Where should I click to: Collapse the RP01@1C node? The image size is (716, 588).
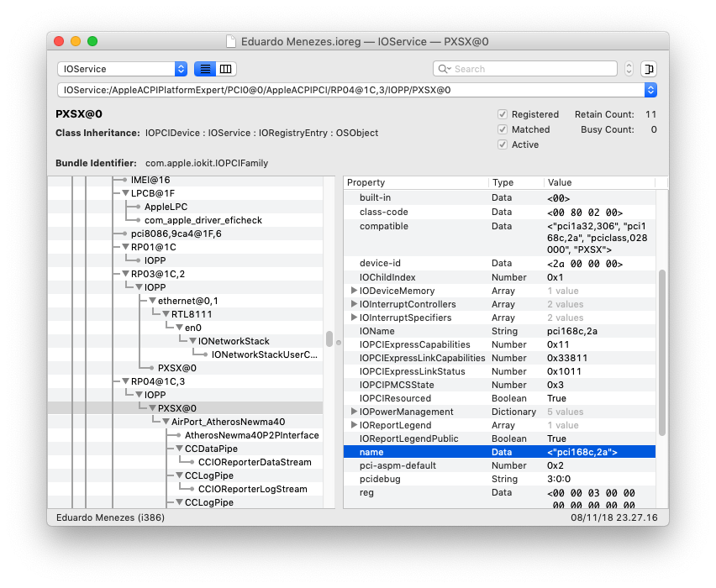tap(125, 247)
